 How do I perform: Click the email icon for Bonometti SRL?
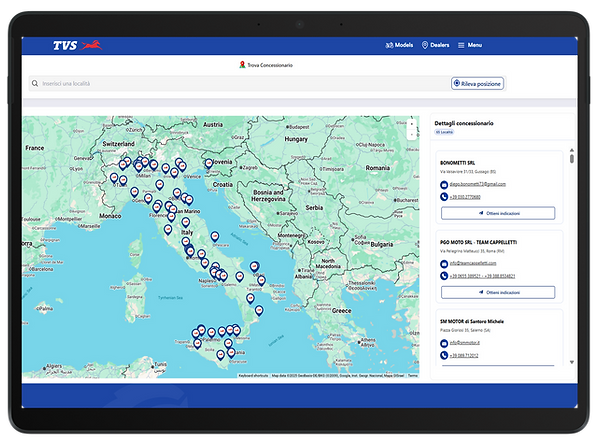[x=444, y=184]
